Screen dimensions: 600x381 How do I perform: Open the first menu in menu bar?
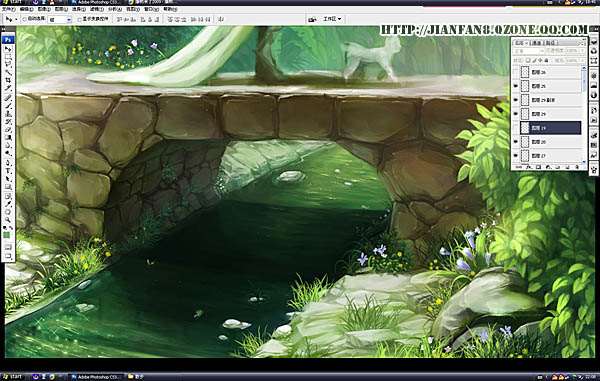[x=9, y=9]
